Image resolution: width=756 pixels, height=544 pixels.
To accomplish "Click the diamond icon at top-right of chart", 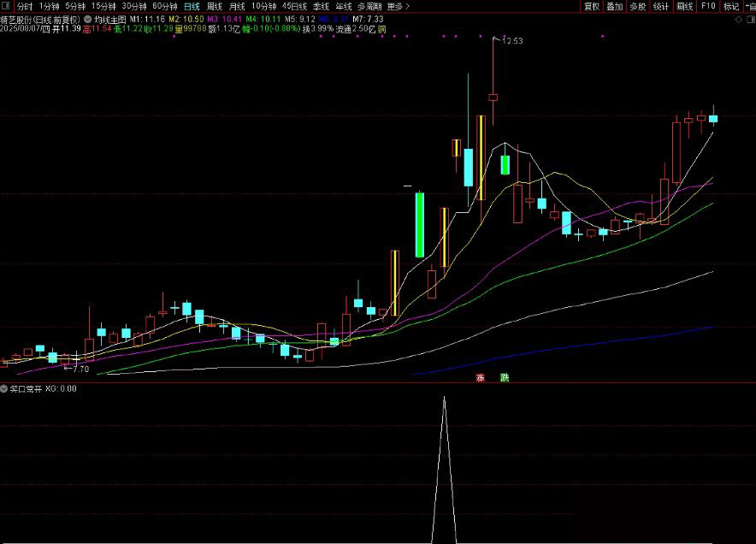I will (x=738, y=18).
